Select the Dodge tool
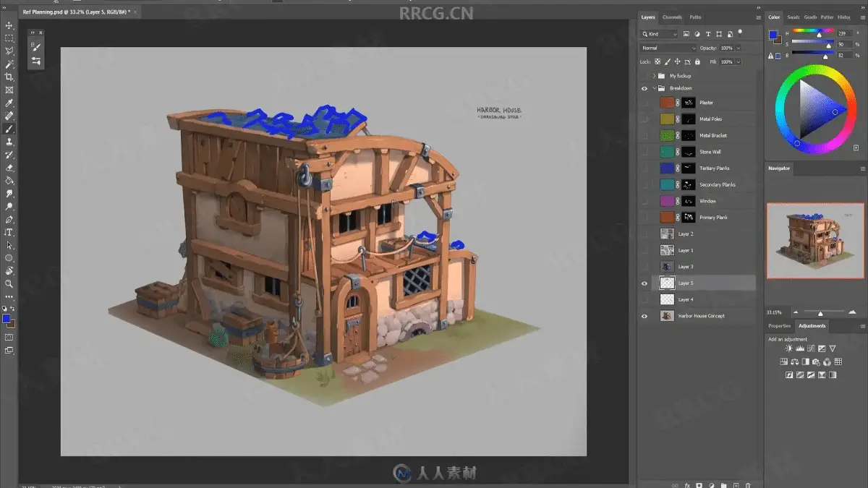 [x=9, y=207]
